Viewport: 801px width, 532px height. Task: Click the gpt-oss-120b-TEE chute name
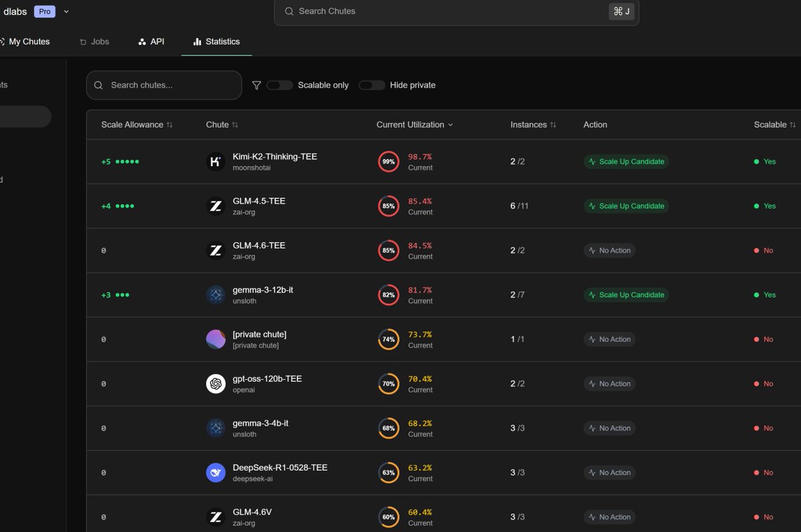point(267,378)
